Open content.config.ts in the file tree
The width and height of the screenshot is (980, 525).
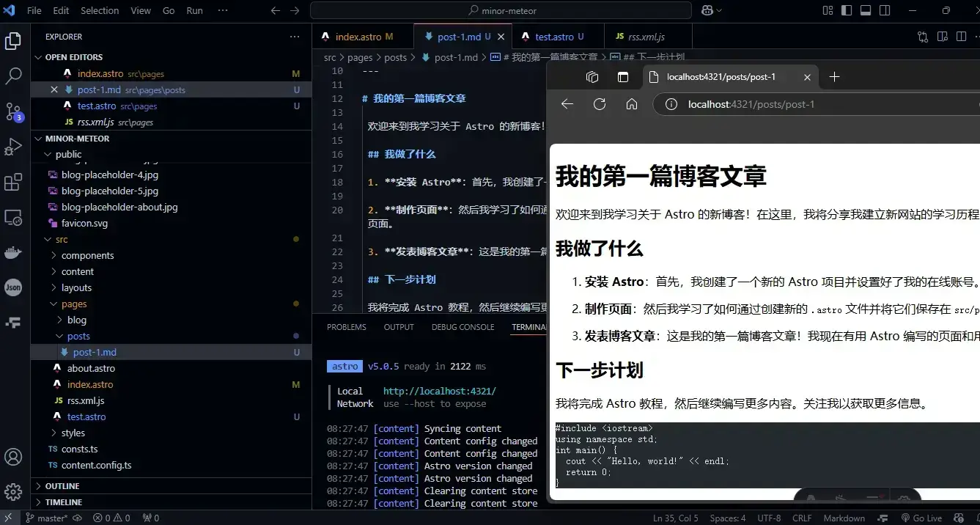coord(97,465)
